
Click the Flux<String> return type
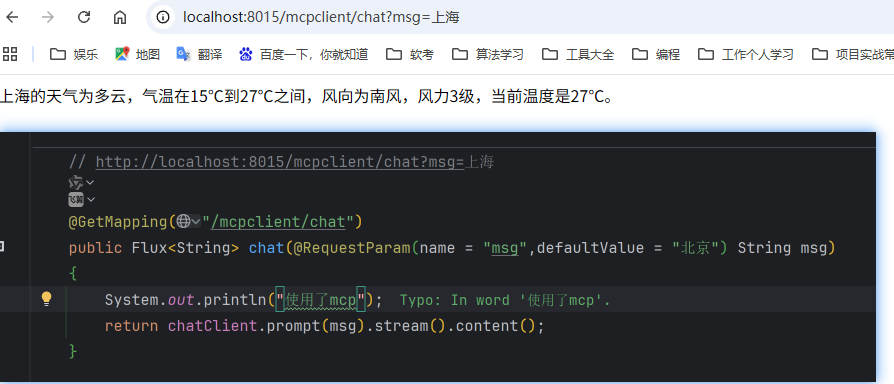pos(185,248)
